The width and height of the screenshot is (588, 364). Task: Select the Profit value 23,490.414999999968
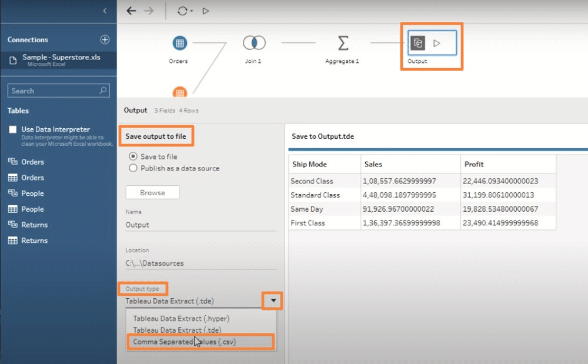pyautogui.click(x=508, y=223)
